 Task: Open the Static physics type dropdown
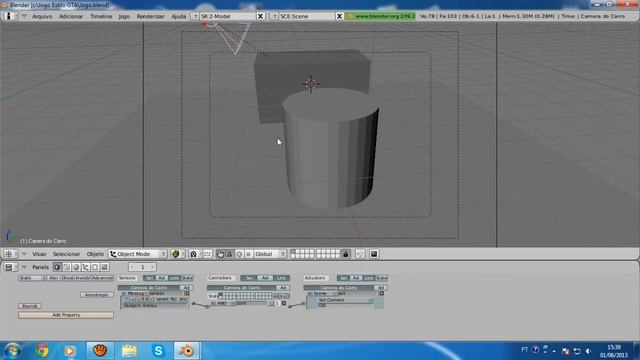[x=32, y=278]
